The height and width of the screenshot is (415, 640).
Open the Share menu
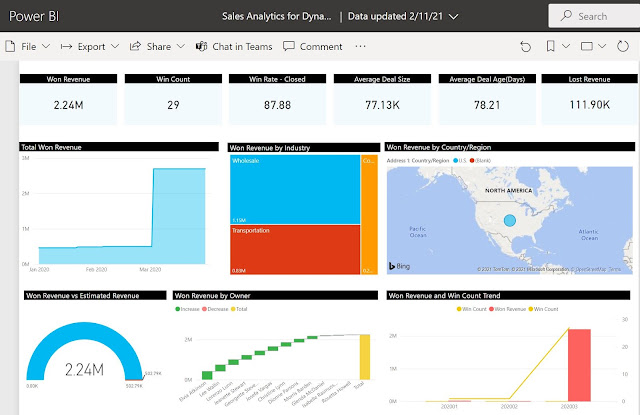[157, 47]
